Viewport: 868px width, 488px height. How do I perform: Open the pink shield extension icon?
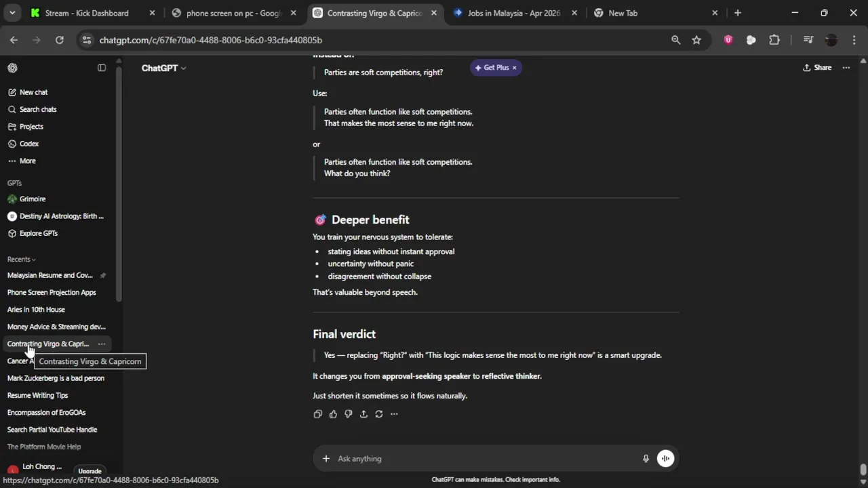point(728,40)
